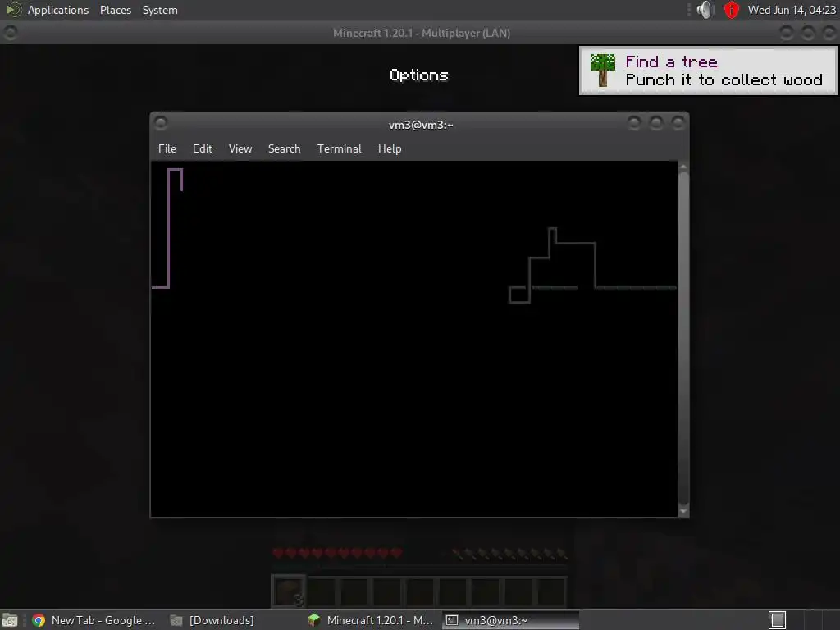Switch to Minecraft 1.20.1 taskbar item
This screenshot has width=840, height=630.
[x=371, y=620]
